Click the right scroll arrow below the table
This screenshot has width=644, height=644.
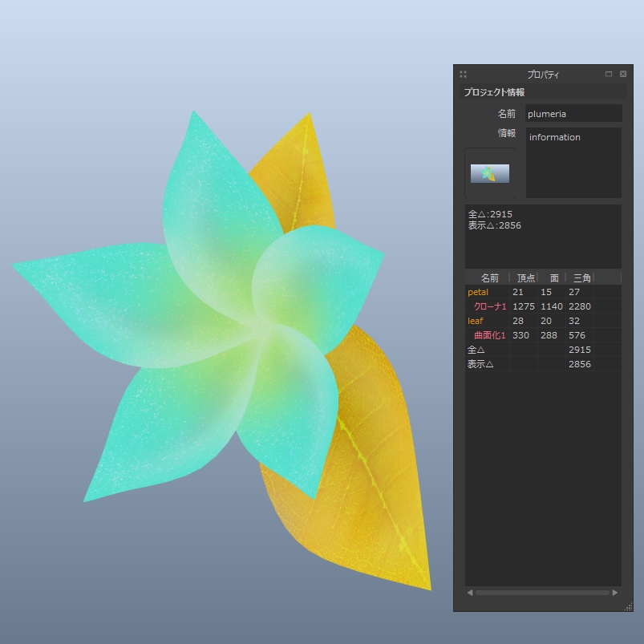(614, 592)
